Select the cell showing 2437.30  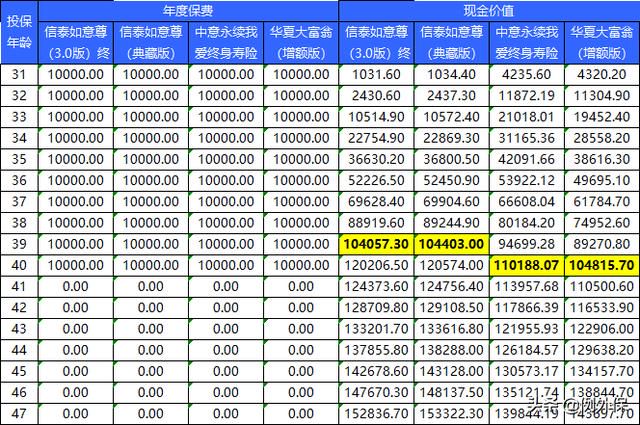pyautogui.click(x=451, y=96)
